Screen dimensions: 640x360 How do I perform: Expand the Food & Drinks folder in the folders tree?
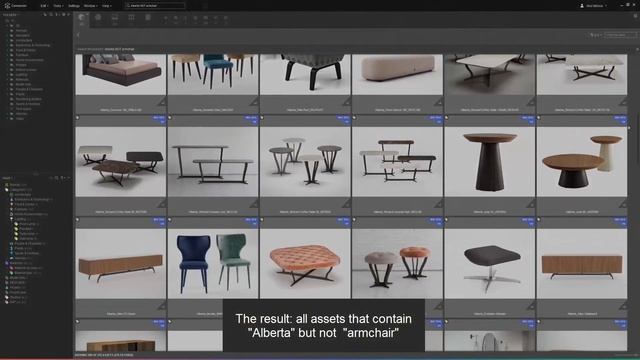pos(7,50)
